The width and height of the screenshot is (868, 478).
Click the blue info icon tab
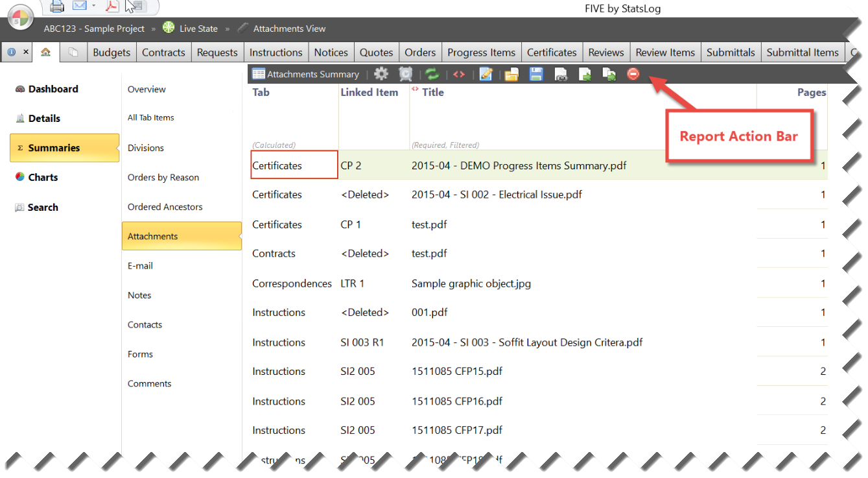(x=12, y=52)
